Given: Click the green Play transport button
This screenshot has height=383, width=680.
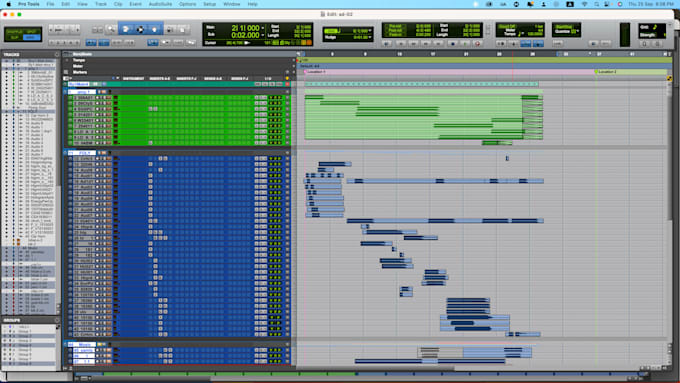Looking at the screenshot, I should [465, 44].
